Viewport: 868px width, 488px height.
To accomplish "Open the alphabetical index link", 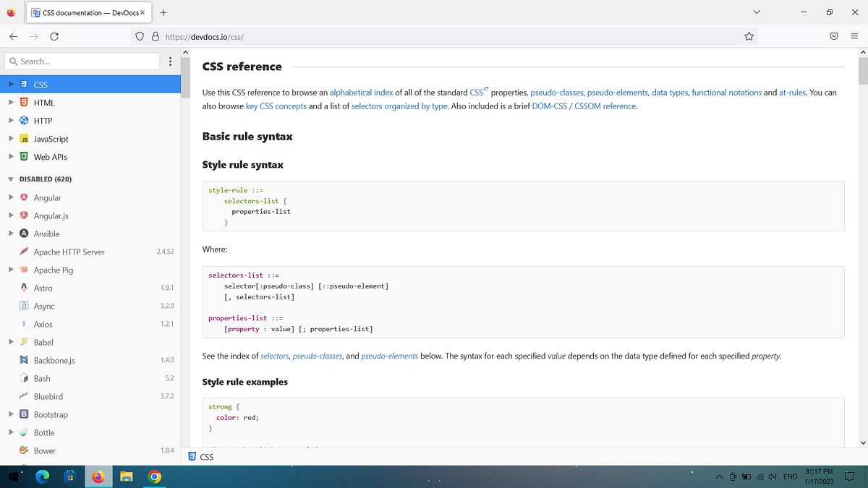I will 362,93.
